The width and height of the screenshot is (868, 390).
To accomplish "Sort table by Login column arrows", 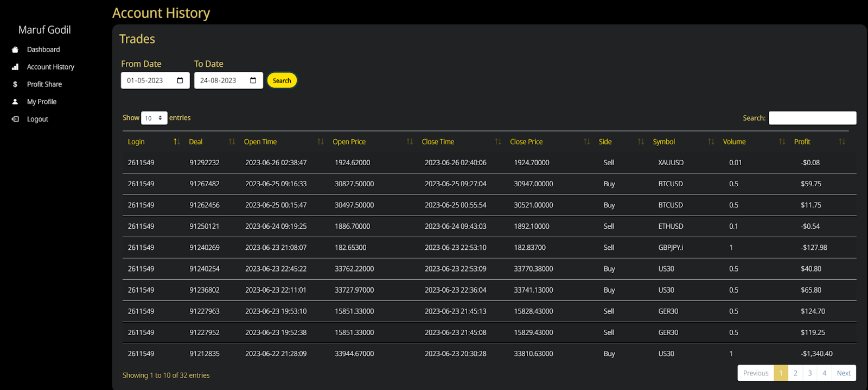I will (x=176, y=142).
